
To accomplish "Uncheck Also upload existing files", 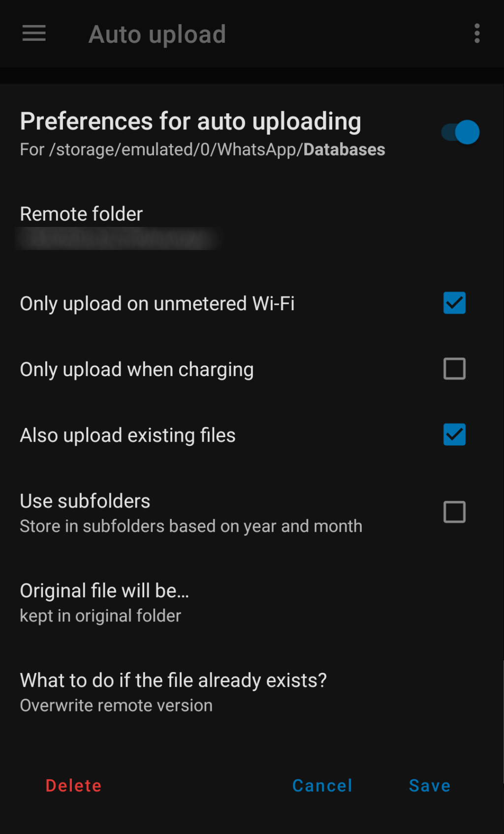I will (454, 435).
